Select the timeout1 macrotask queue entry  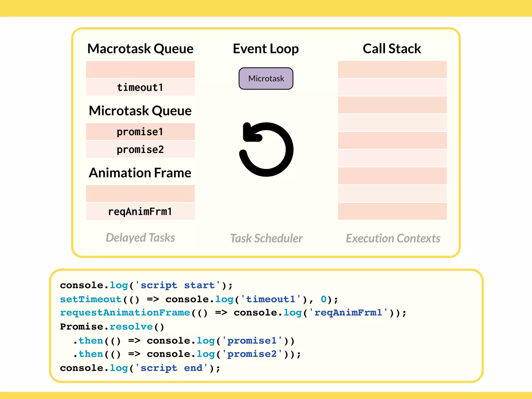tap(140, 87)
